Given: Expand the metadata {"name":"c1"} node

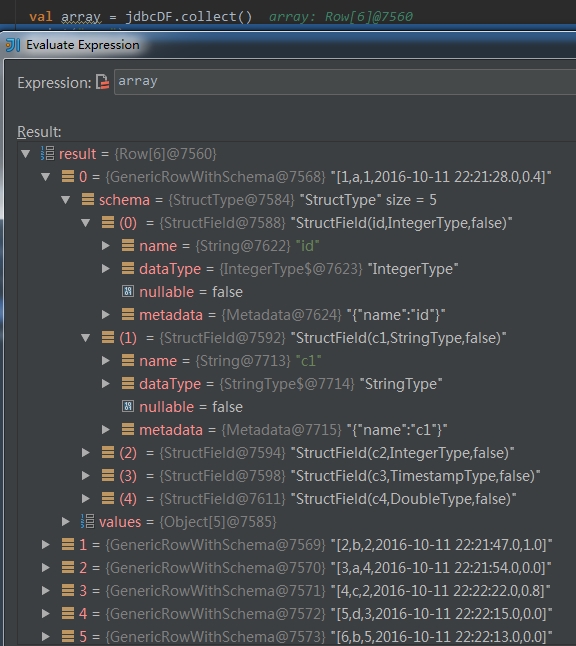Looking at the screenshot, I should [106, 430].
